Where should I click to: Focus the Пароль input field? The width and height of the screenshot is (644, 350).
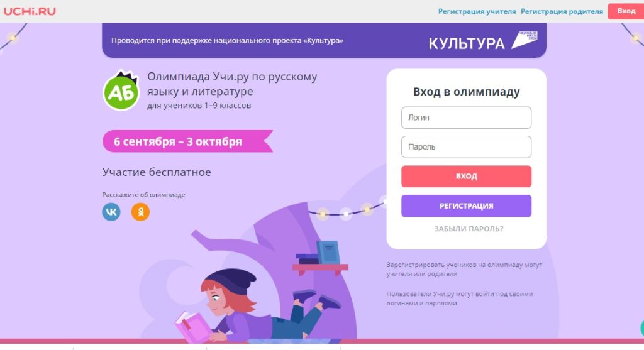coord(466,147)
